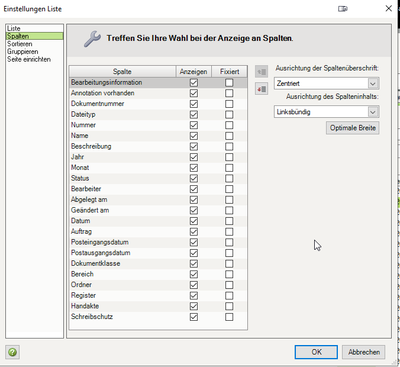Select the Register row name

[x=83, y=296]
